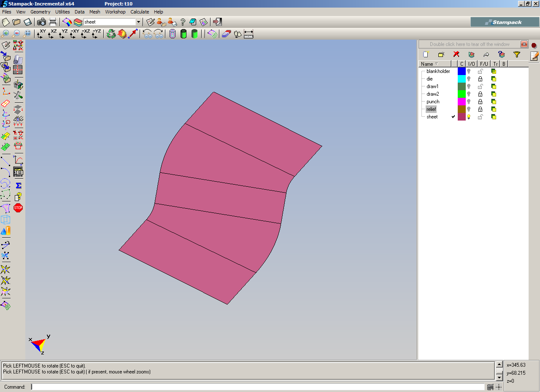Switch to the XY plane view
The height and width of the screenshot is (392, 540).
coord(41,34)
